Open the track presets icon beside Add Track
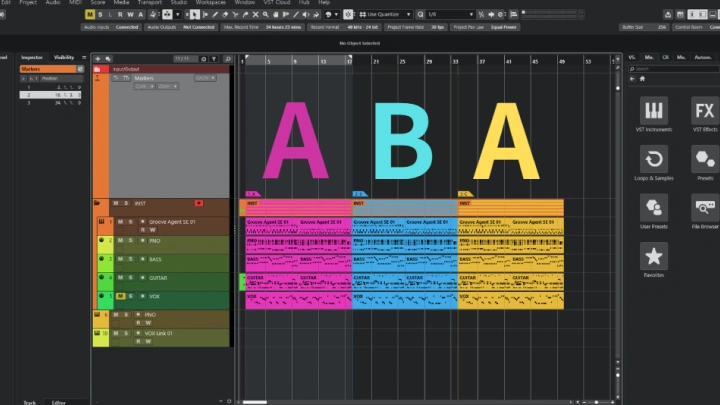 pyautogui.click(x=108, y=59)
